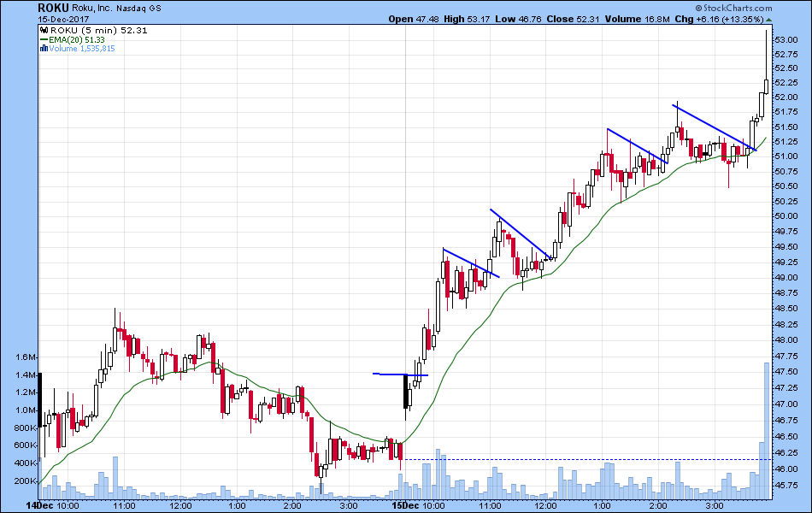The width and height of the screenshot is (812, 513).
Task: Click the 47.00 price axis label
Action: pos(786,404)
